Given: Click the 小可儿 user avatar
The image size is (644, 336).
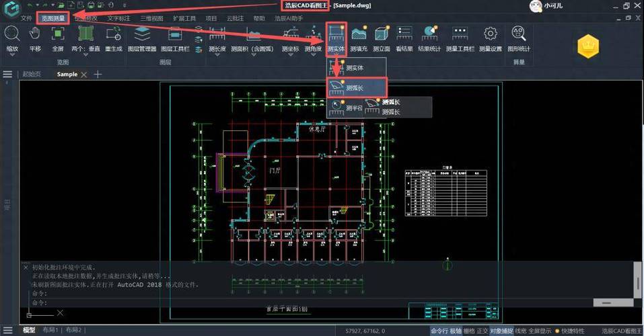Looking at the screenshot, I should 536,6.
